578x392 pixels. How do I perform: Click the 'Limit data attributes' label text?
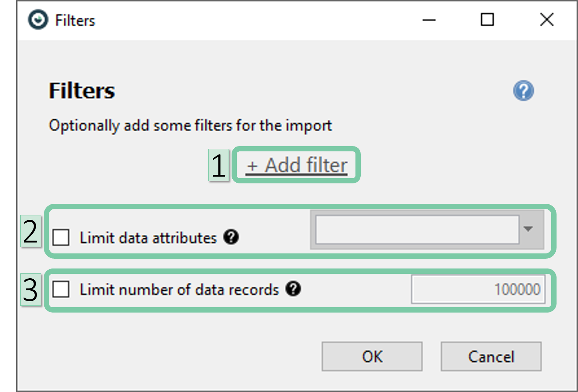point(148,238)
